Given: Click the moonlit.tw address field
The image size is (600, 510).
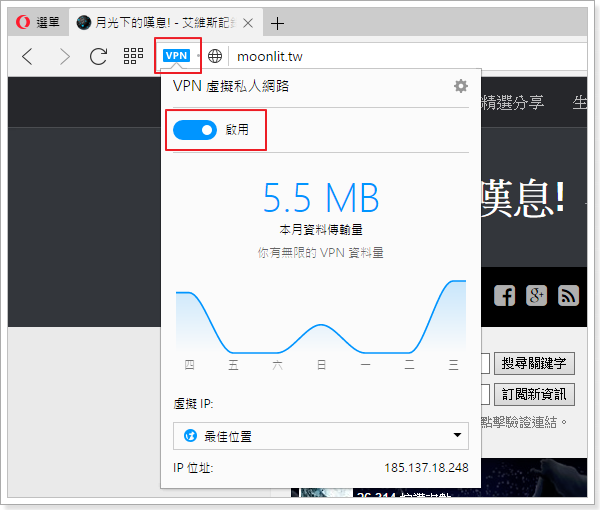Looking at the screenshot, I should coord(408,57).
